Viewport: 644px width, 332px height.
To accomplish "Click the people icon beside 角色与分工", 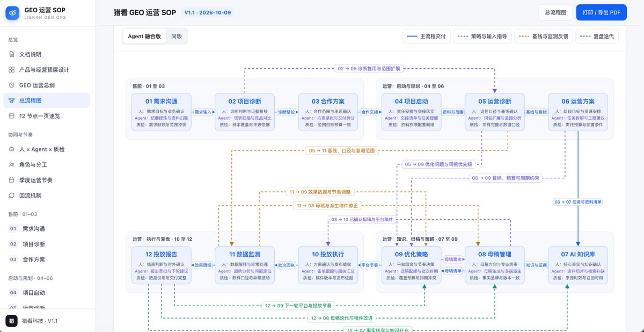I will (x=12, y=165).
